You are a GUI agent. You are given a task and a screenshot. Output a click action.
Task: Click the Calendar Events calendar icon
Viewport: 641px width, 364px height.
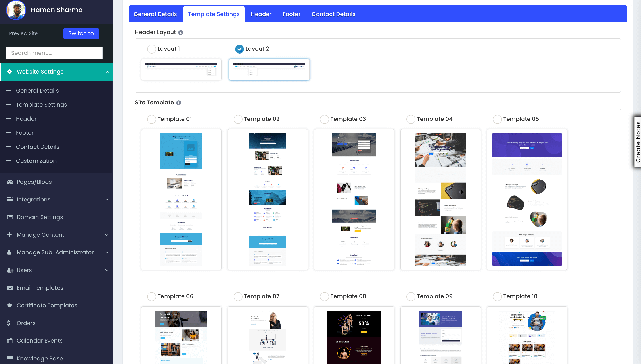pos(10,341)
